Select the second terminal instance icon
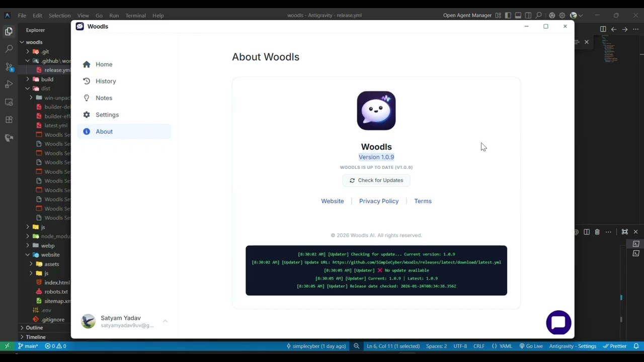Viewport: 644px width, 362px height. point(636,253)
